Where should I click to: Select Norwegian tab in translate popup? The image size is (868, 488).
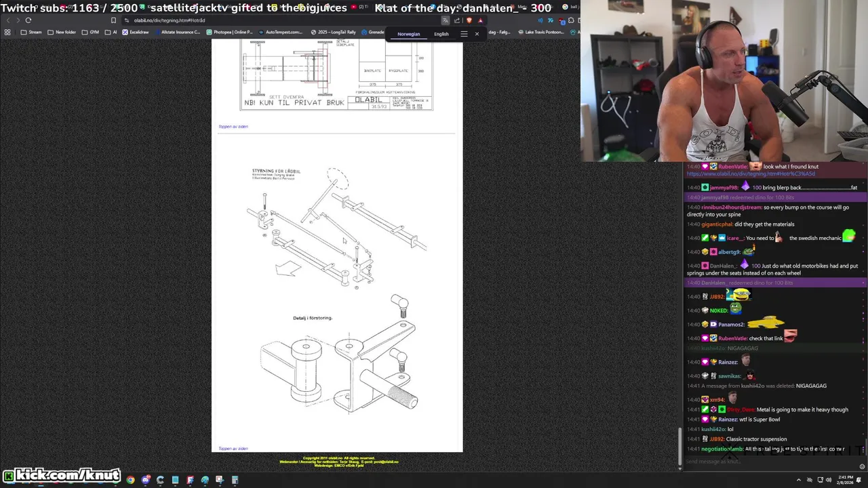[408, 34]
